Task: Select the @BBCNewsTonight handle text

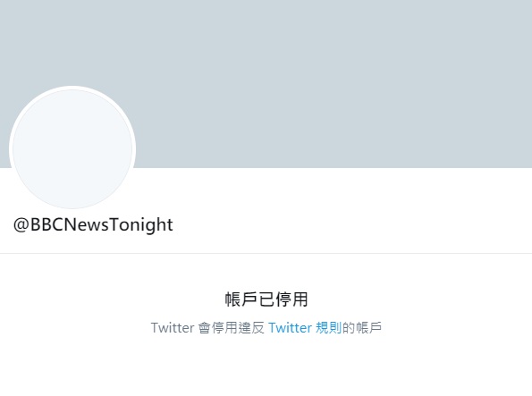Action: (93, 224)
